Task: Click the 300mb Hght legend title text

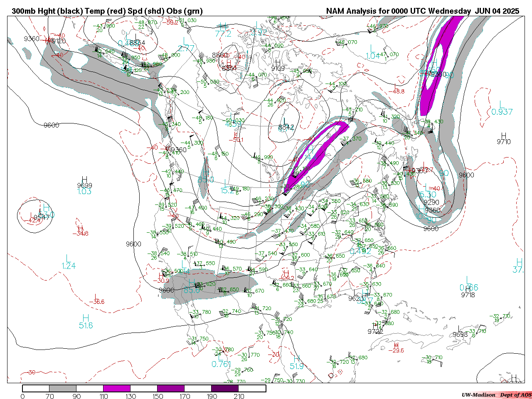Action: [x=107, y=11]
